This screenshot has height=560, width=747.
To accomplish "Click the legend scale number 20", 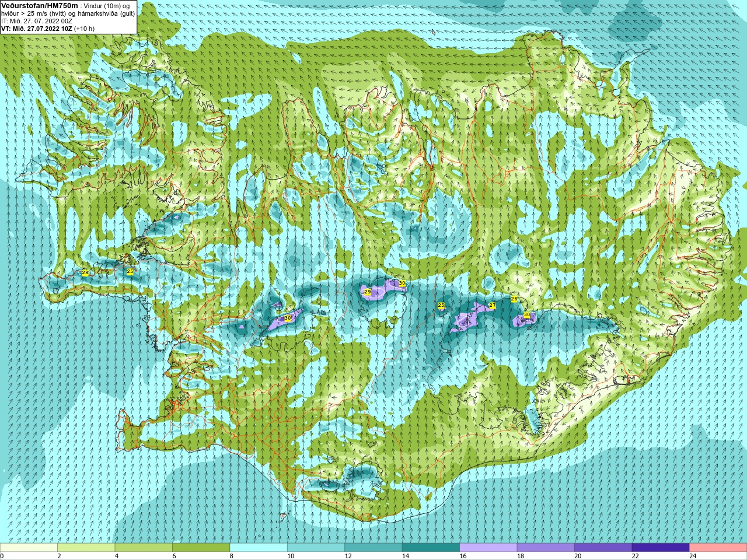I will pyautogui.click(x=578, y=556).
